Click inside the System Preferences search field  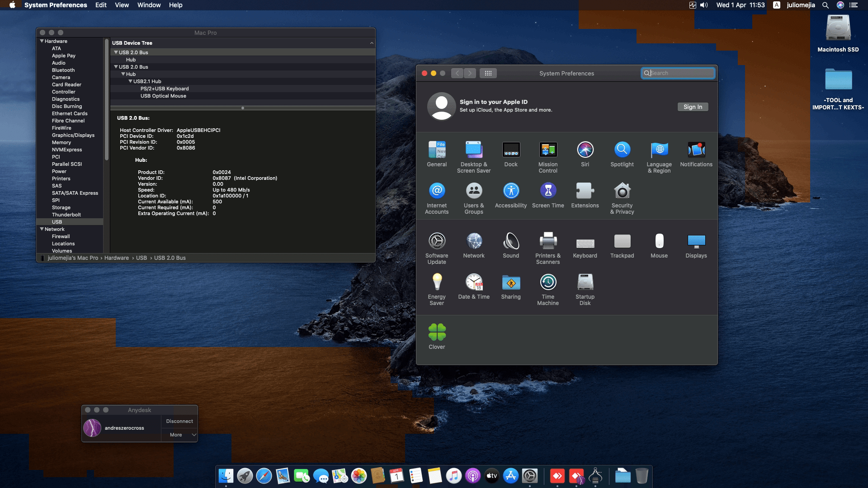click(678, 73)
